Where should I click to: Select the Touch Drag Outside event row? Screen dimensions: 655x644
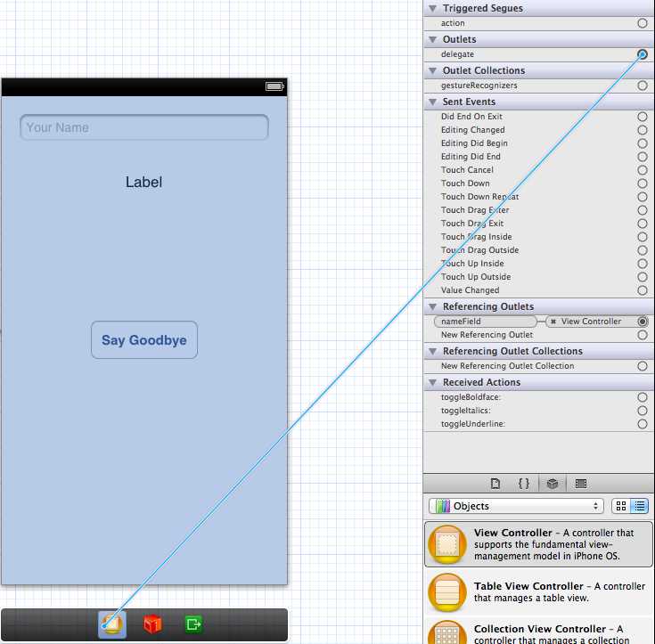(539, 250)
